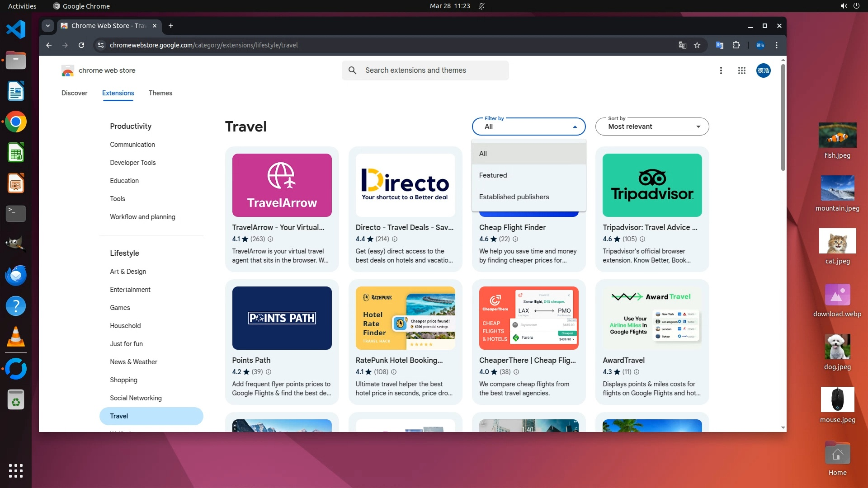Open the Sort by Most relevant dropdown
This screenshot has width=868, height=488.
click(x=652, y=127)
